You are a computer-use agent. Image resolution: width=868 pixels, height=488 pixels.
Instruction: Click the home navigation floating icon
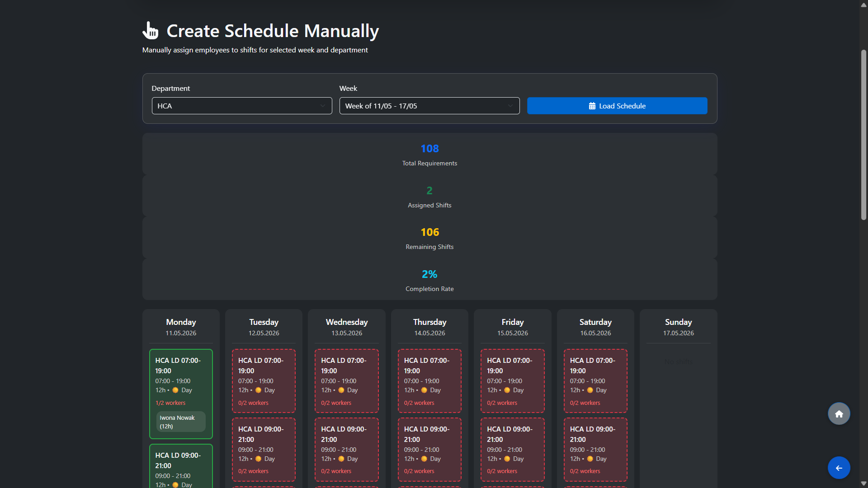point(839,413)
